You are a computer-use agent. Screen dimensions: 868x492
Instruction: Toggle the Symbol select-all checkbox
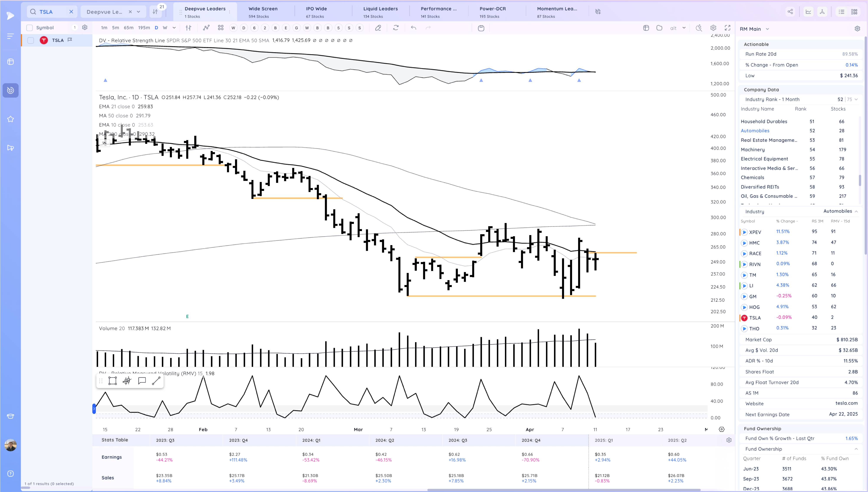(x=30, y=28)
